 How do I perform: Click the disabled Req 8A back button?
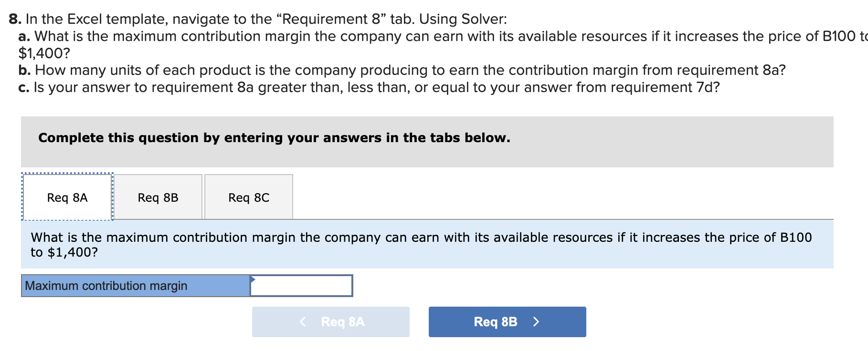coord(330,322)
